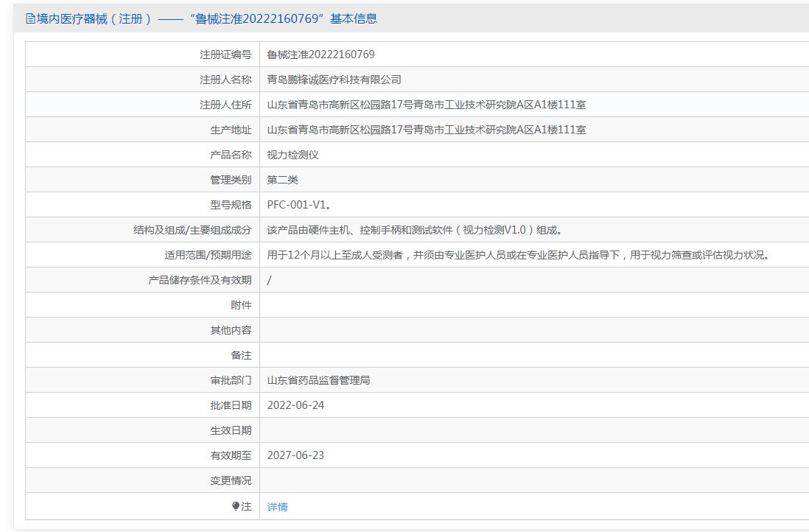Click the 适用范围/预期用途 description text
Image resolution: width=809 pixels, height=532 pixels.
pyautogui.click(x=517, y=255)
